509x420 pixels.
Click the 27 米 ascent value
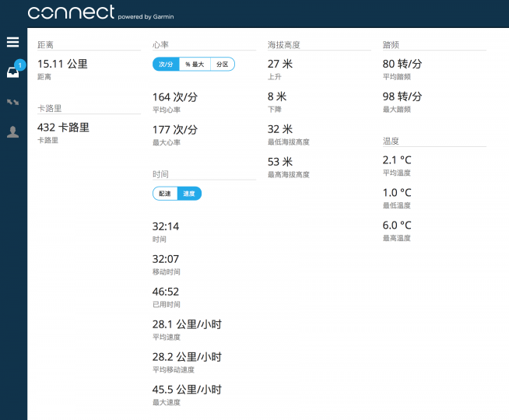point(280,64)
